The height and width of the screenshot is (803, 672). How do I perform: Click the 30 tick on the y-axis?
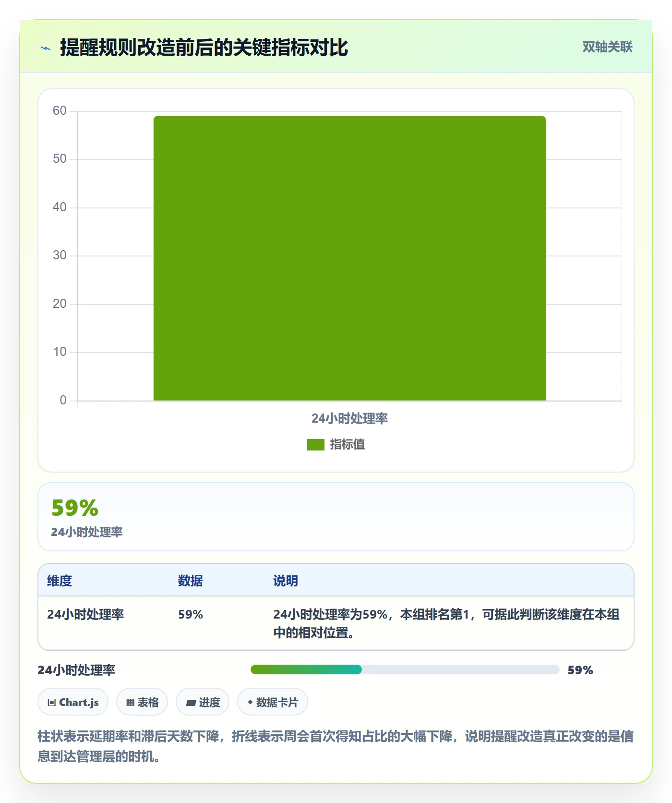60,255
